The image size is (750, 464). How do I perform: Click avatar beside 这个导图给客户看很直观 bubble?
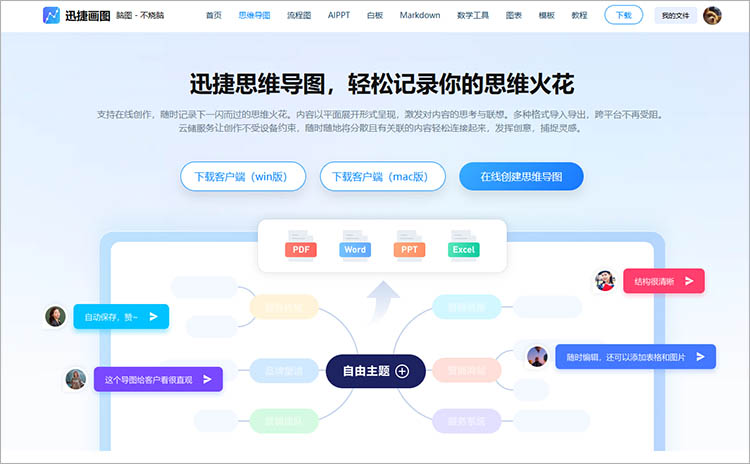(x=76, y=379)
